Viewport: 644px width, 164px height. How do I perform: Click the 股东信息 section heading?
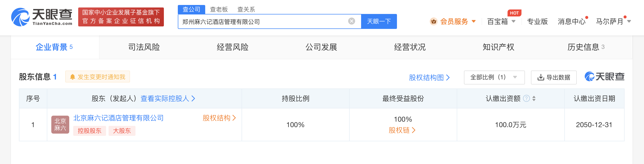point(38,77)
